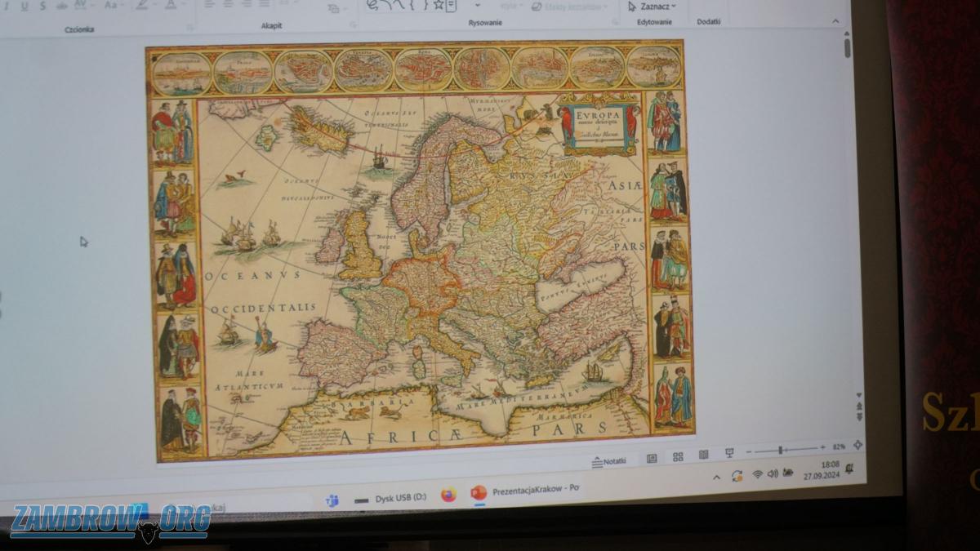Click zoom out minus button
This screenshot has width=980, height=551.
pos(751,451)
